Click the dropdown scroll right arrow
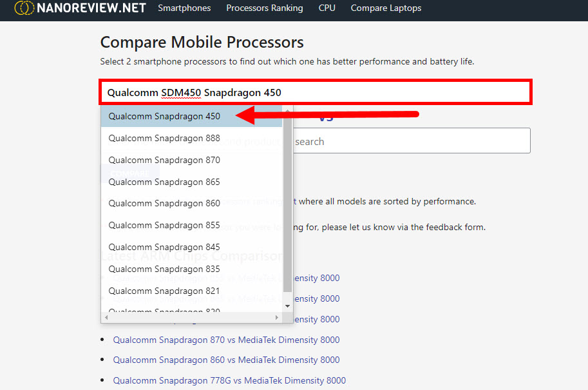Viewport: 588px width, 390px height. pyautogui.click(x=277, y=318)
